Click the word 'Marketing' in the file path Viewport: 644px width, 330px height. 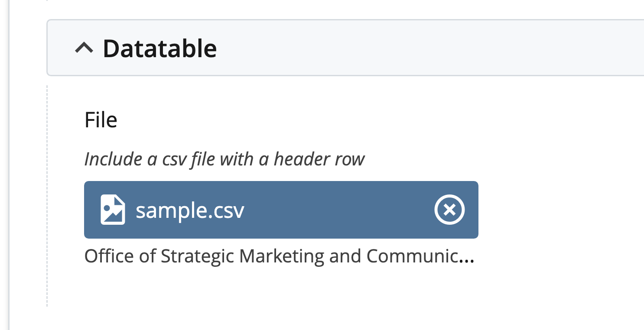[x=281, y=256]
